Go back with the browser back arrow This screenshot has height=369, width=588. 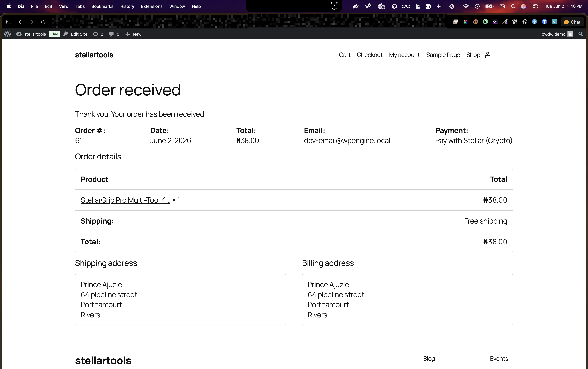20,22
